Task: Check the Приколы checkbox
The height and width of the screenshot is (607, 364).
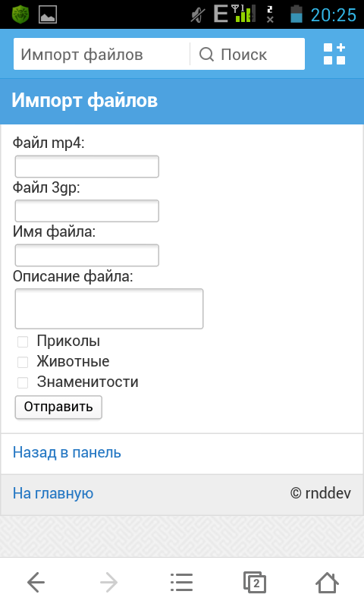Action: (23, 341)
